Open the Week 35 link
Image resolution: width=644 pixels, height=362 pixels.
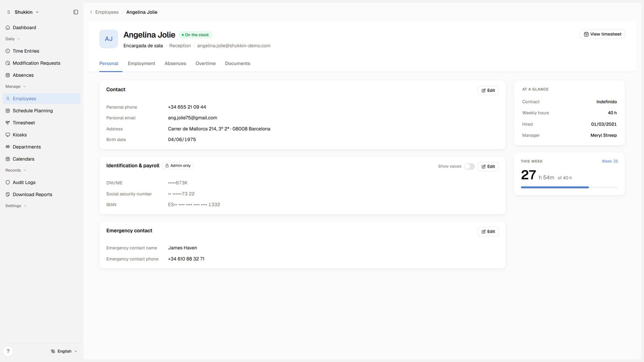pyautogui.click(x=610, y=161)
